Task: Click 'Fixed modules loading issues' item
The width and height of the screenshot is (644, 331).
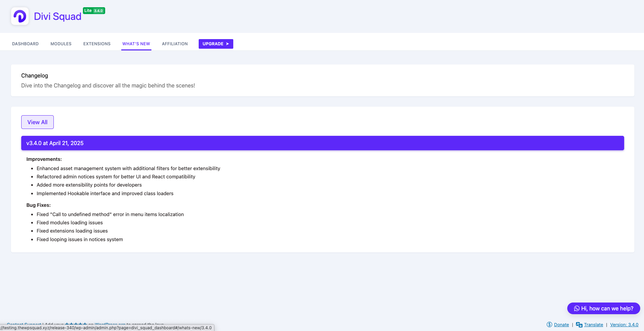Action: [x=70, y=223]
